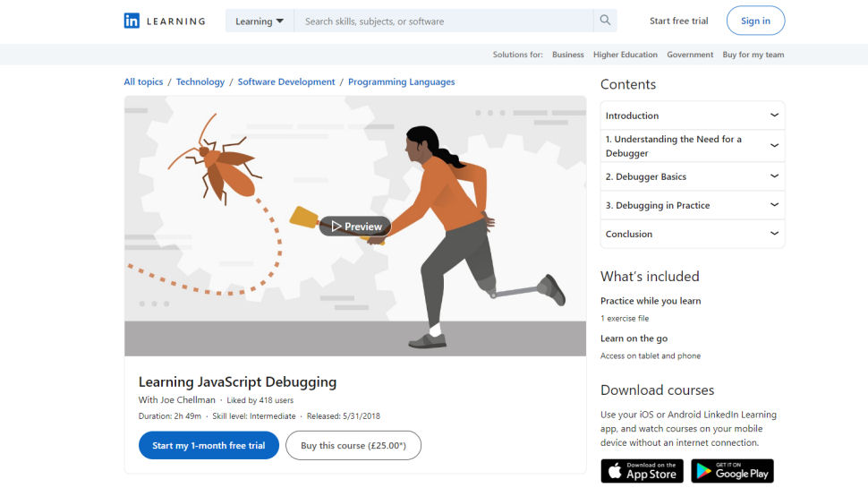The width and height of the screenshot is (868, 488).
Task: Click 'Released: 5/31/2018' text
Action: point(344,416)
